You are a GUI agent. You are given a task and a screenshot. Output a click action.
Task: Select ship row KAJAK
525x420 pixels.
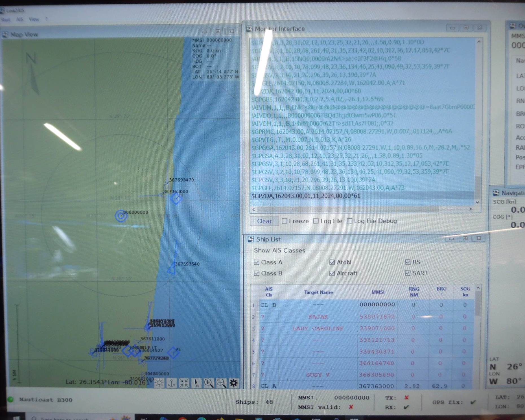pos(363,317)
